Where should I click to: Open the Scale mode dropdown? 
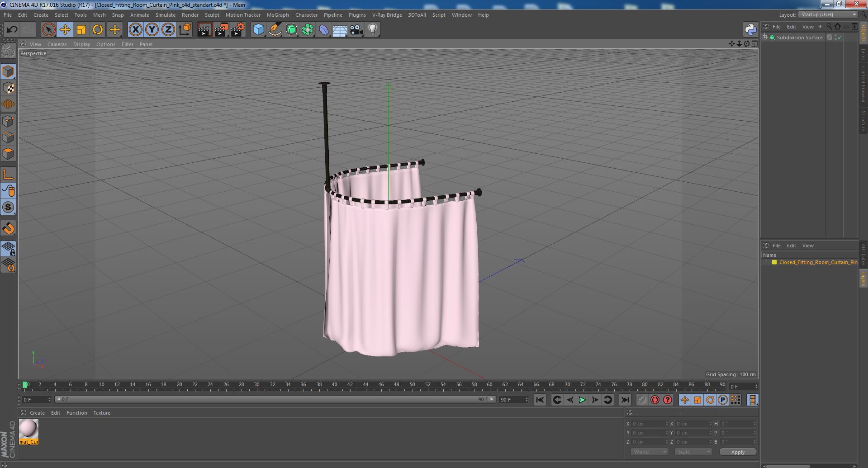tap(693, 452)
